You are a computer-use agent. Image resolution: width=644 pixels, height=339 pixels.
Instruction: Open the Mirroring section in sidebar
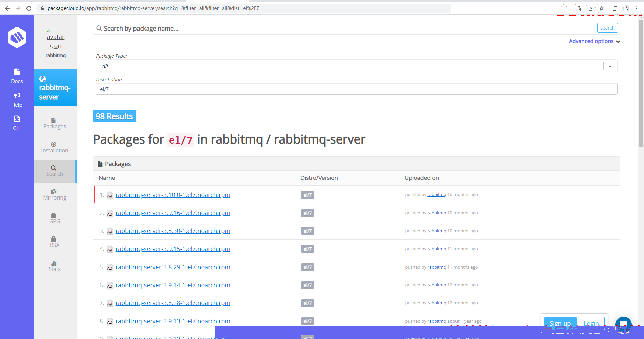pos(55,195)
